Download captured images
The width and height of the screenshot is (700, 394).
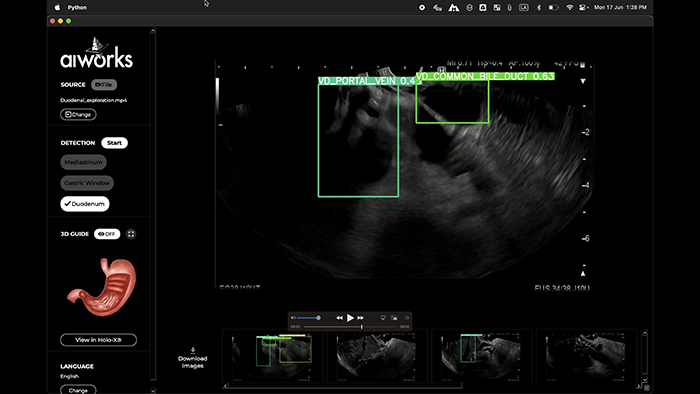click(192, 358)
